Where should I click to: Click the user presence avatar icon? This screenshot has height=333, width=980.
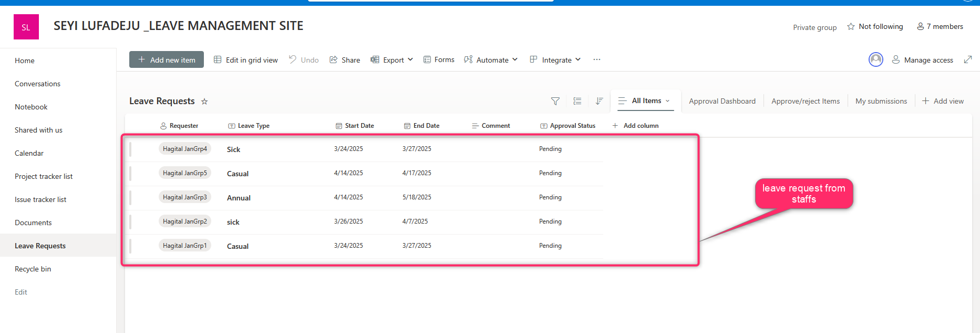(875, 59)
